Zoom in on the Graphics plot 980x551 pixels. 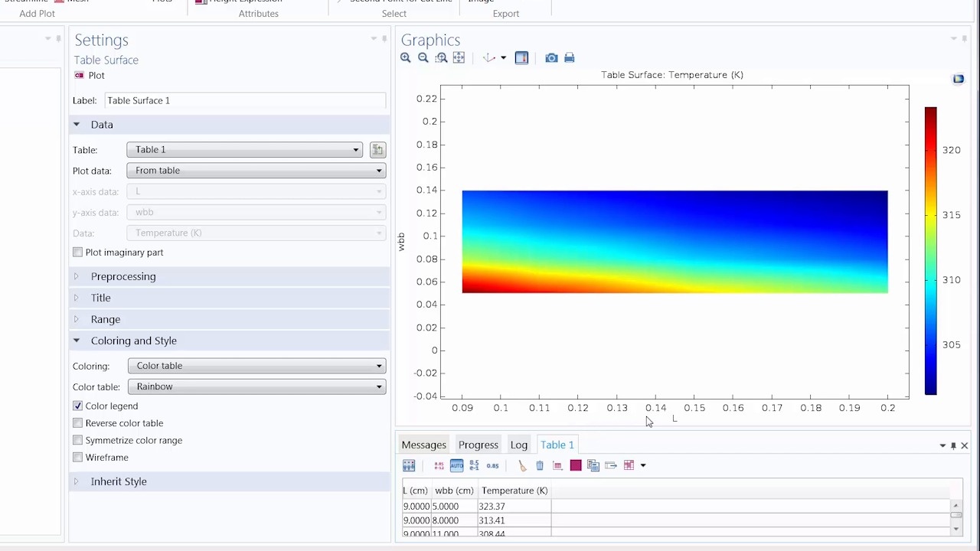tap(406, 58)
